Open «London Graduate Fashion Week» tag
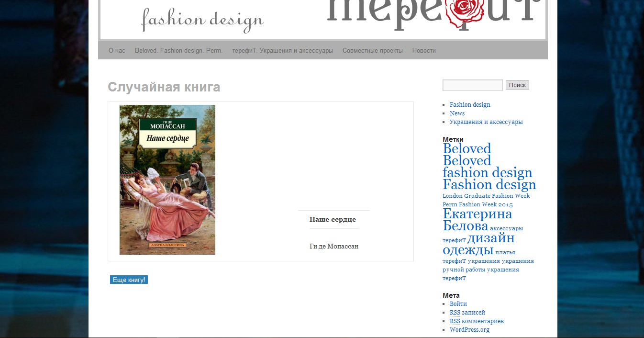 pyautogui.click(x=486, y=196)
